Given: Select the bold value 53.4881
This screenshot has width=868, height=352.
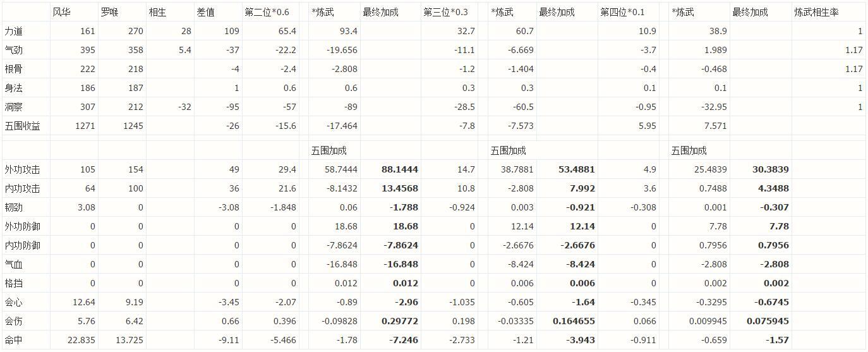Looking at the screenshot, I should point(577,169).
